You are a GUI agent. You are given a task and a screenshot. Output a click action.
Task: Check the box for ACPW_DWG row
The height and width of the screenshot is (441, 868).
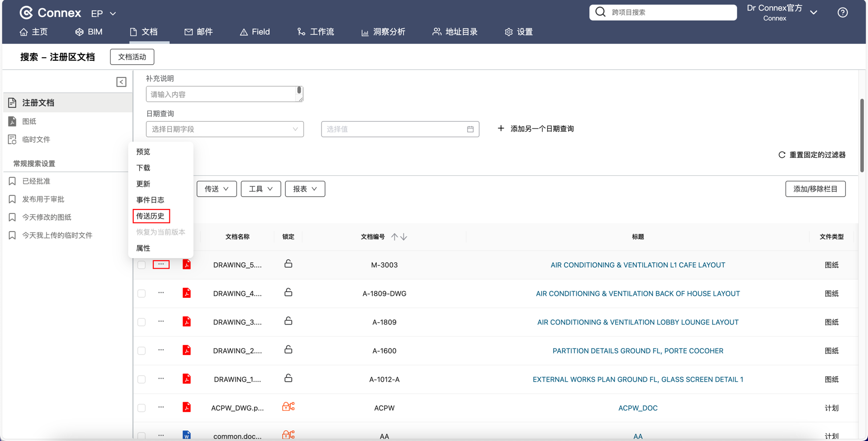142,408
